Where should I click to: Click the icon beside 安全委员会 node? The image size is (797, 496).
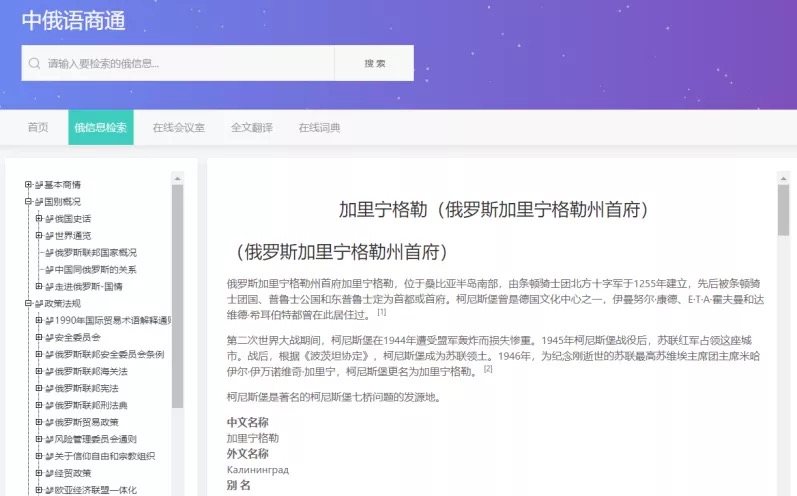(49, 338)
